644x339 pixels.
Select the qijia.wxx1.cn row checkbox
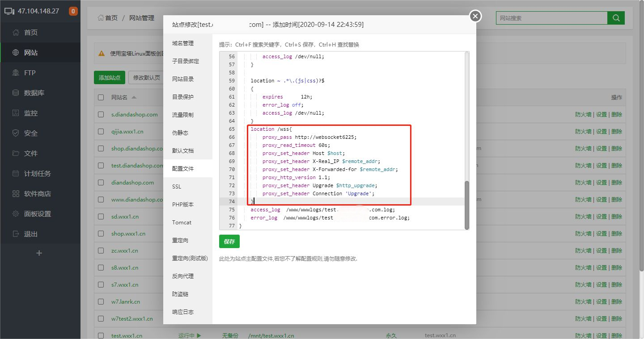point(101,132)
